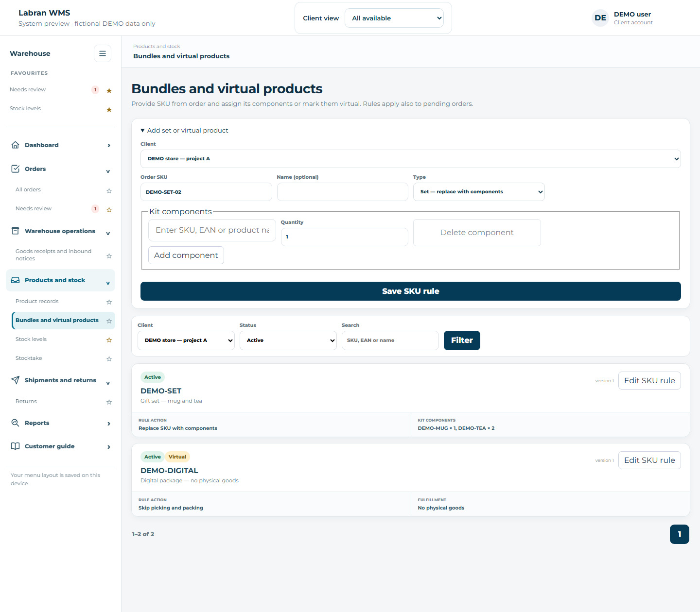Screen dimensions: 700x612
Task: Star Bundles and virtual products item
Action: coord(109,321)
